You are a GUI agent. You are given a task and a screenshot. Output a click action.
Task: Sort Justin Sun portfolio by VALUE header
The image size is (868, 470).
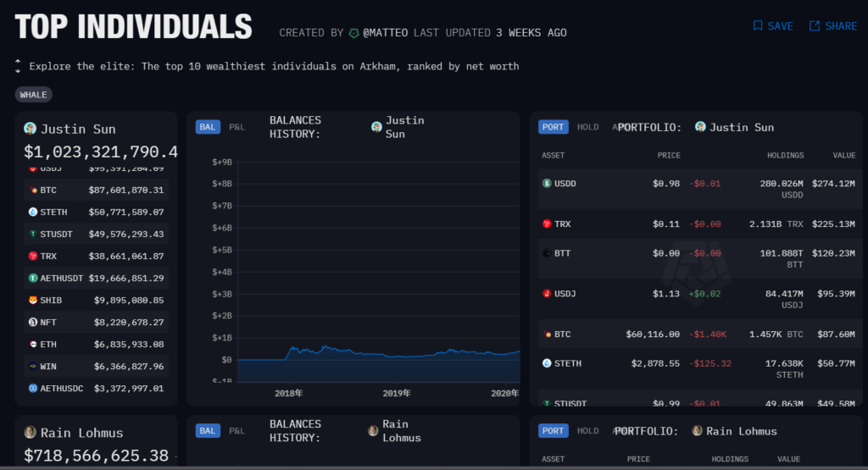click(844, 155)
